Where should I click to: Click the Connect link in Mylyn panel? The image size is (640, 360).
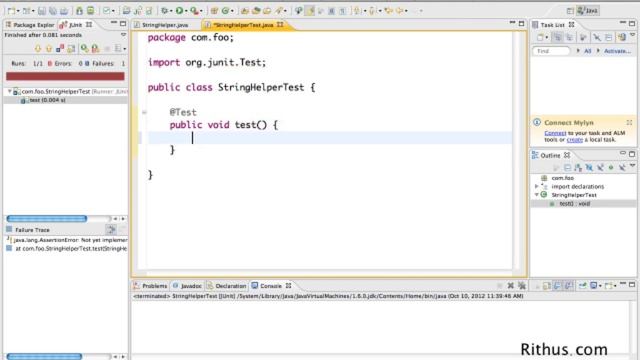click(x=555, y=133)
